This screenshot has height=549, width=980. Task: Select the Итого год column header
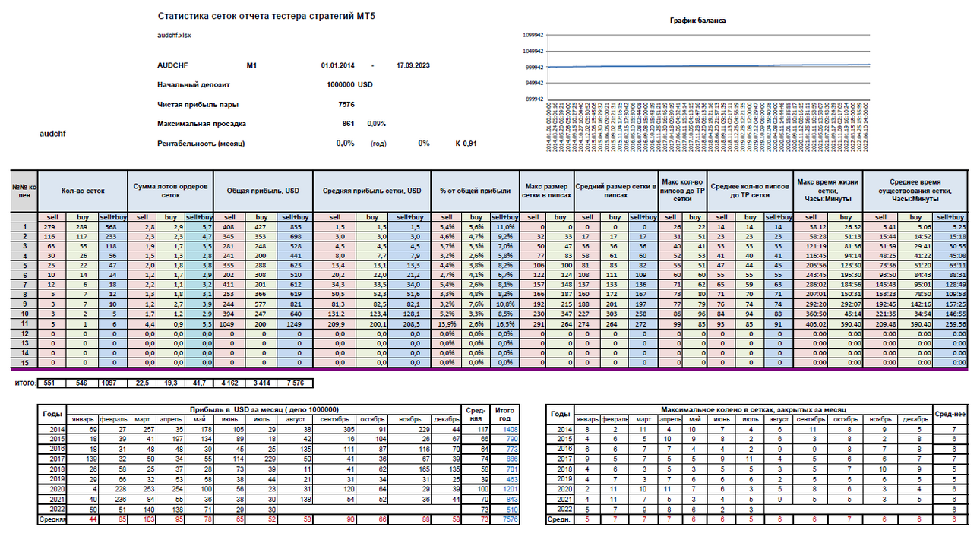(504, 414)
